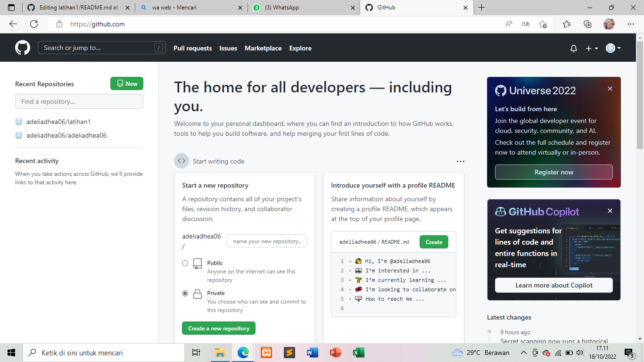Open Excel from the taskbar
Image resolution: width=644 pixels, height=362 pixels.
(x=358, y=352)
